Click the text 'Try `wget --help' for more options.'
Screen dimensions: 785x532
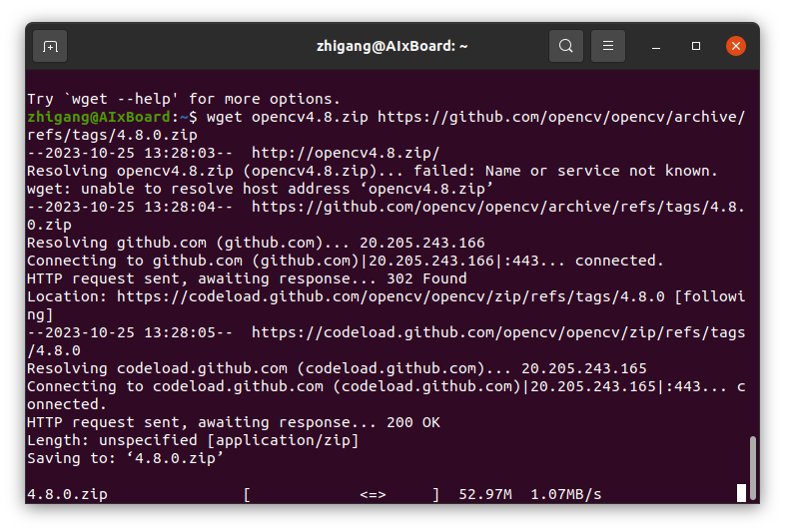click(184, 99)
